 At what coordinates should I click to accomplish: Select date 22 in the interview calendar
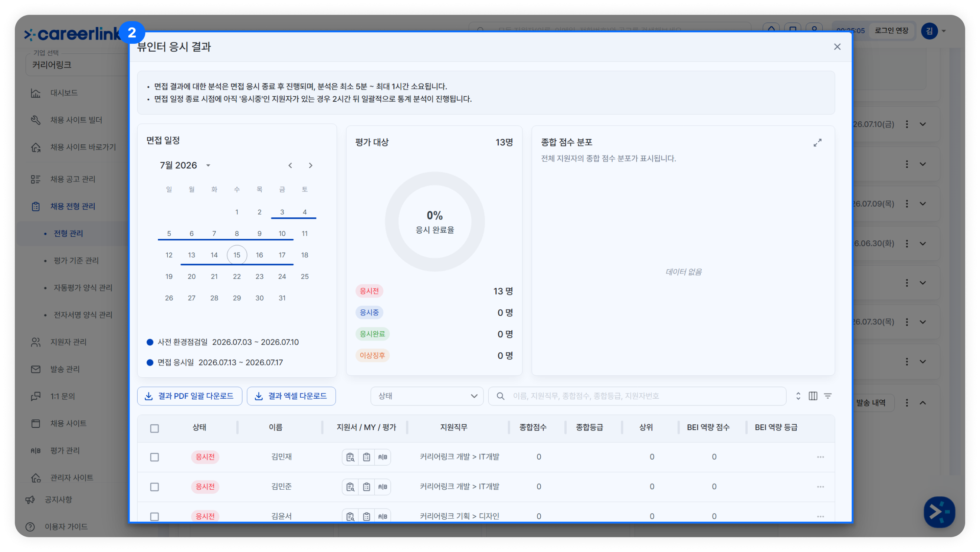click(x=237, y=277)
